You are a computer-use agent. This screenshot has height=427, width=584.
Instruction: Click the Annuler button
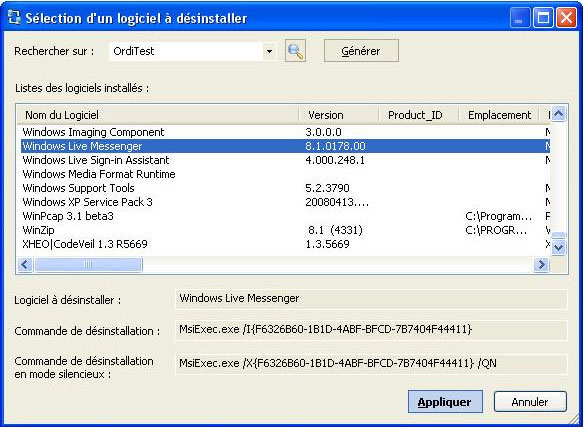click(x=530, y=402)
